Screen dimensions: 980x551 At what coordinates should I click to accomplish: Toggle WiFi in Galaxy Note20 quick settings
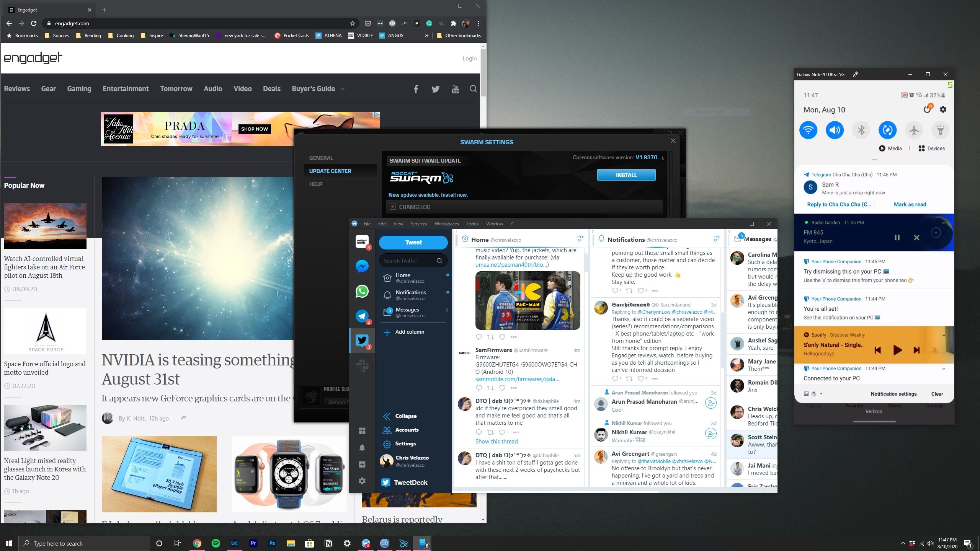pyautogui.click(x=808, y=130)
